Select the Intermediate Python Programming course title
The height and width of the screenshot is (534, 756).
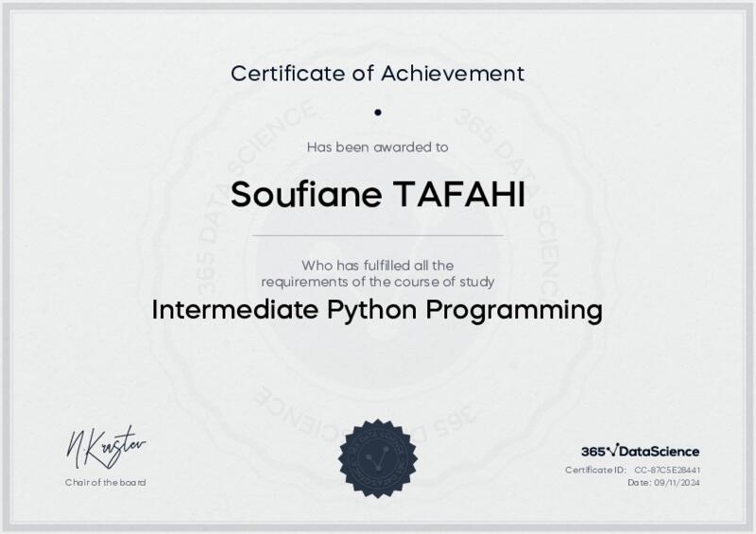click(x=377, y=310)
